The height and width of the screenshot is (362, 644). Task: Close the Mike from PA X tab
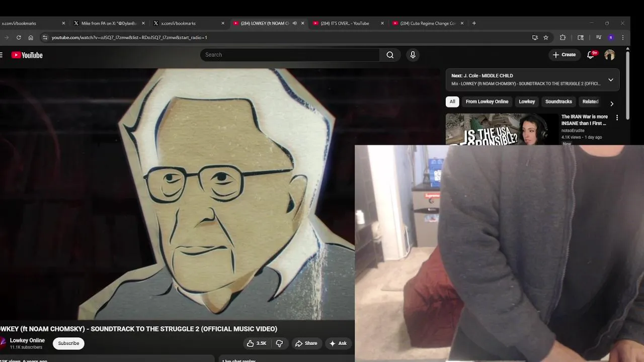(143, 23)
